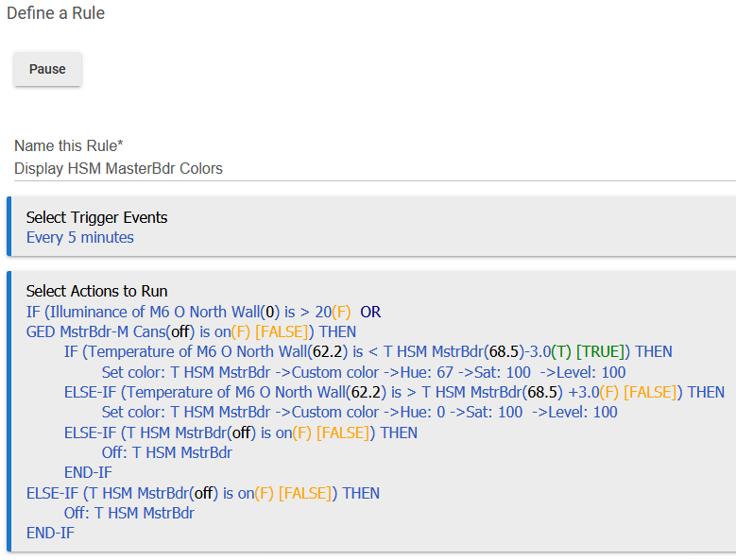Screen dimensions: 736x560
Task: Select the IF Temperature less-than condition line
Action: [x=368, y=351]
